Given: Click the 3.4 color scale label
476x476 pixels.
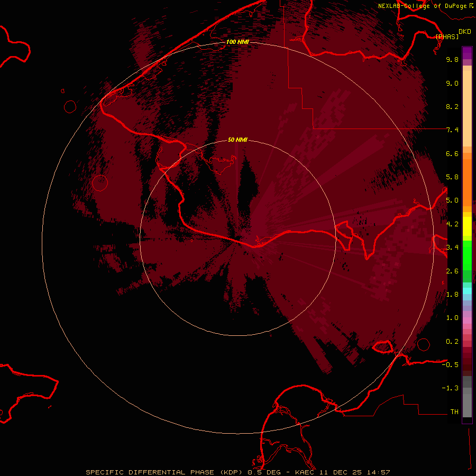Looking at the screenshot, I should pos(452,248).
